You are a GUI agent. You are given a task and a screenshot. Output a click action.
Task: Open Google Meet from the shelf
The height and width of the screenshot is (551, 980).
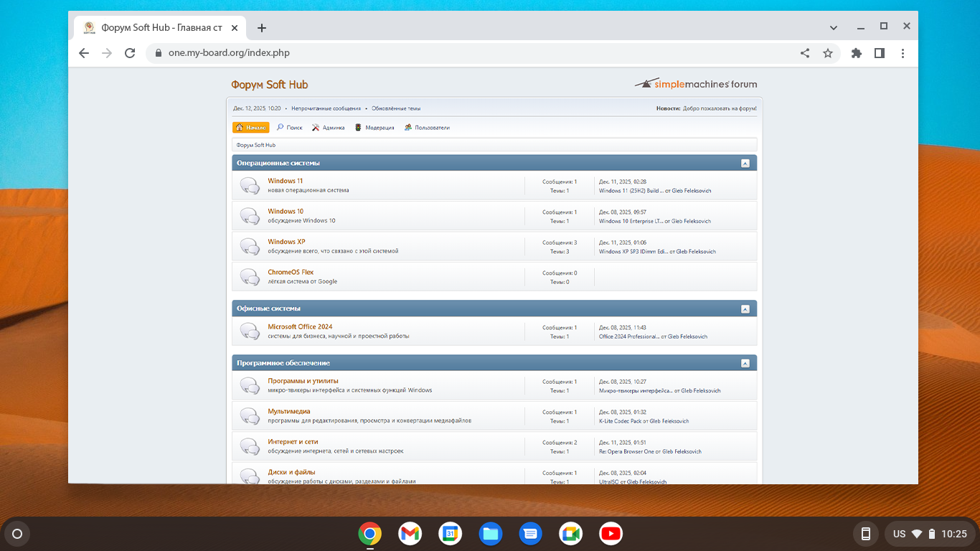(x=571, y=534)
